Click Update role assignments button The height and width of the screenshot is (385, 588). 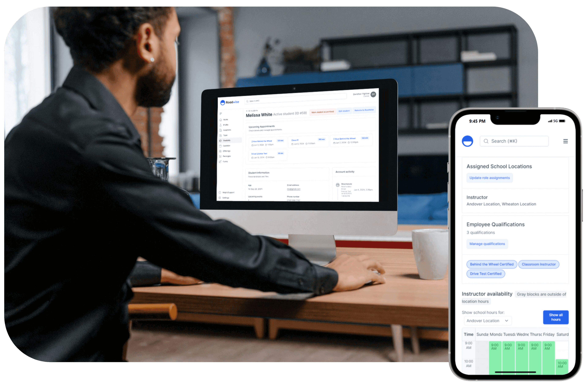(489, 177)
